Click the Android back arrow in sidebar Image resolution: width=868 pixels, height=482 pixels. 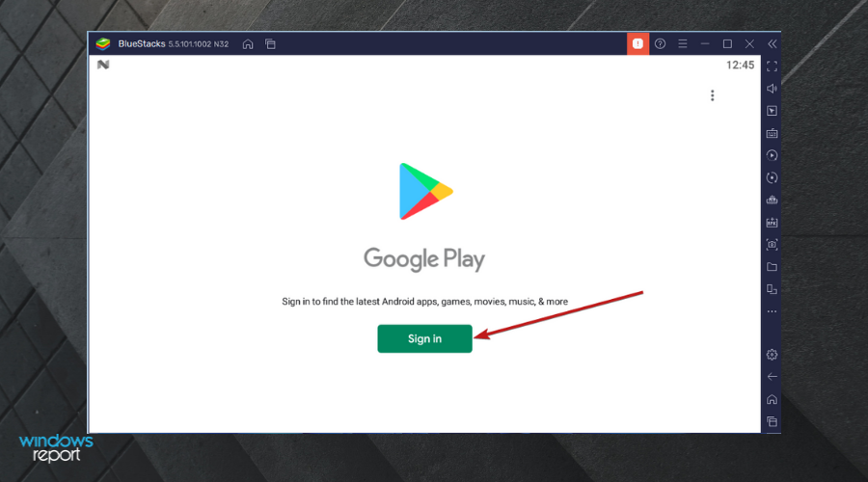tap(773, 377)
